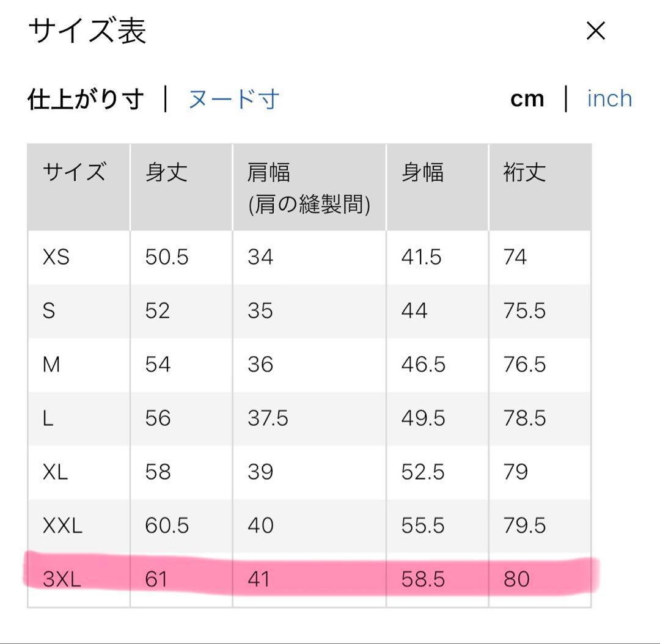Switch to the ヌード寸 tab
Image resolution: width=660 pixels, height=644 pixels.
click(x=234, y=99)
